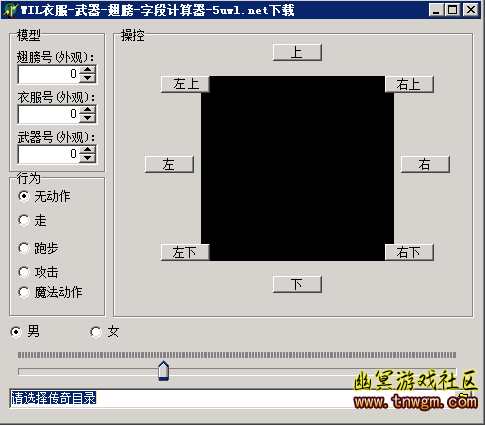The height and width of the screenshot is (426, 485).
Task: Click the 左下 direction button
Action: tap(185, 252)
